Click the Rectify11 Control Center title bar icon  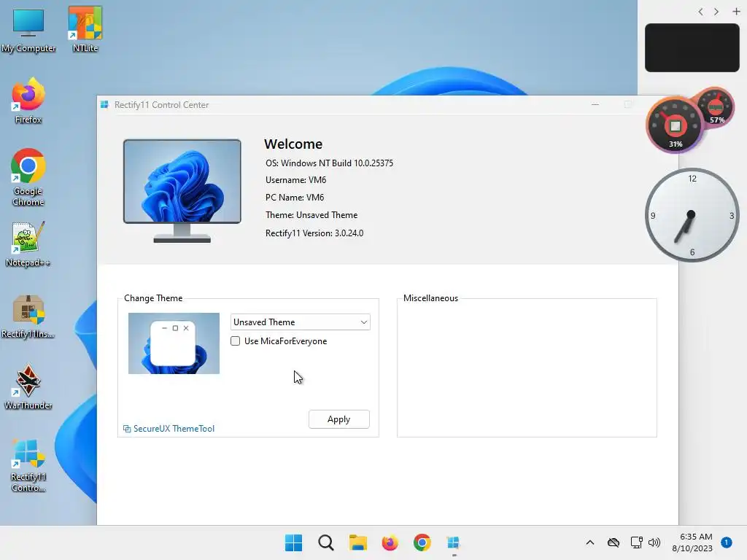[104, 105]
